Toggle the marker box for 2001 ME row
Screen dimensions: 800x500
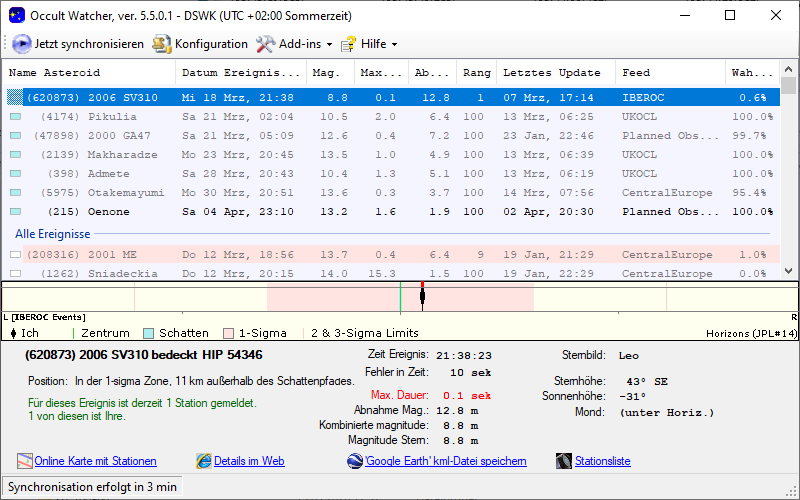point(15,255)
